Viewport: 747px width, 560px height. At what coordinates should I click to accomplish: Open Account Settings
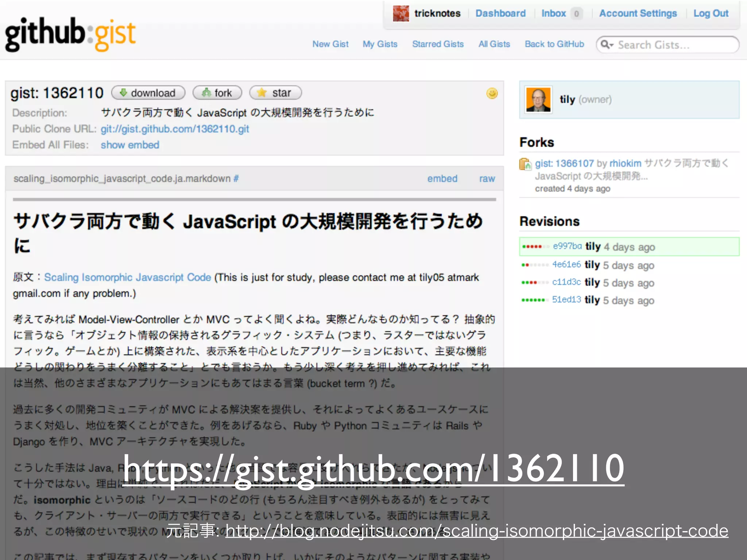pos(638,13)
